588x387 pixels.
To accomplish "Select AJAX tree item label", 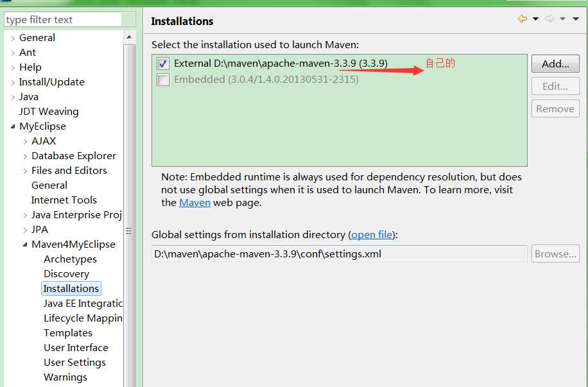I will [44, 141].
